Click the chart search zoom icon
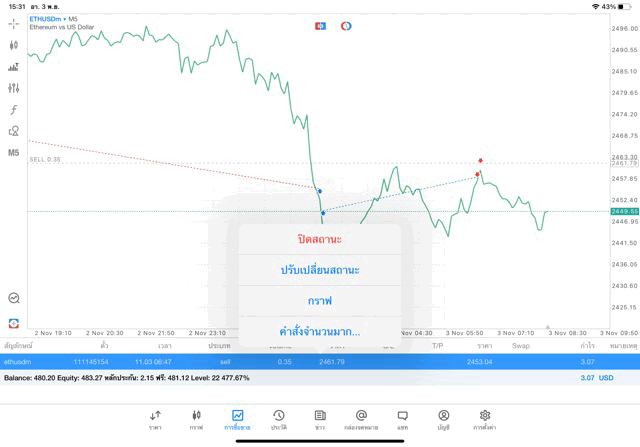The image size is (640, 447). tap(13, 298)
